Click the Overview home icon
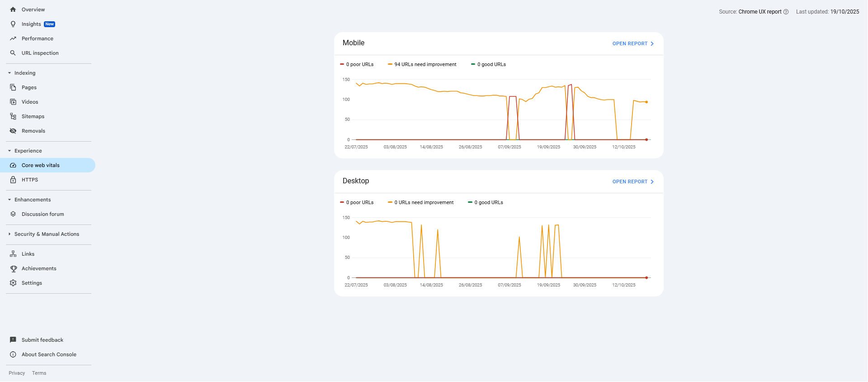This screenshot has width=868, height=382. click(x=13, y=10)
